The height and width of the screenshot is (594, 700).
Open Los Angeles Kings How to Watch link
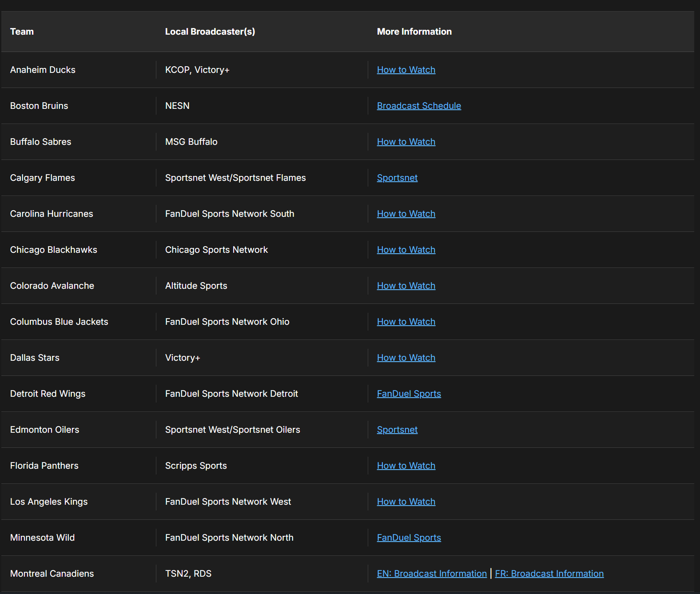pos(406,502)
